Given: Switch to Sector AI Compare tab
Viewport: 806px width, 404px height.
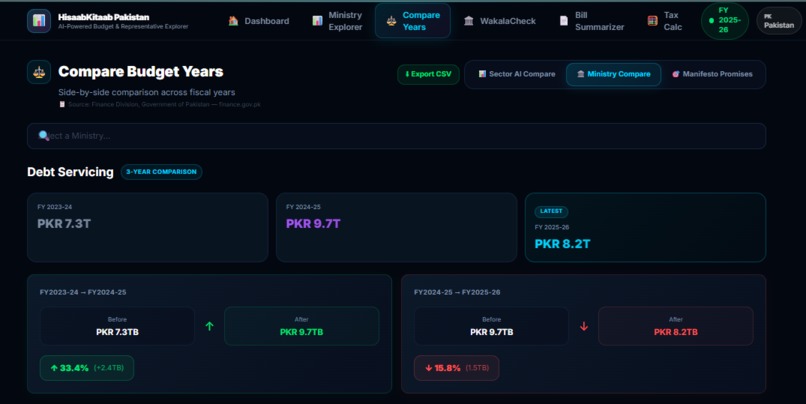Looking at the screenshot, I should [x=517, y=74].
